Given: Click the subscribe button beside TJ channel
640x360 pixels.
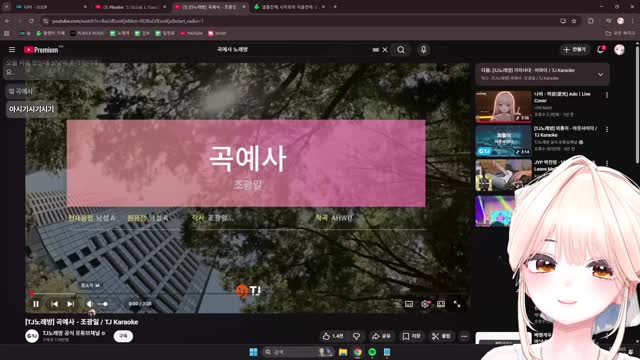Looking at the screenshot, I should pyautogui.click(x=123, y=336).
